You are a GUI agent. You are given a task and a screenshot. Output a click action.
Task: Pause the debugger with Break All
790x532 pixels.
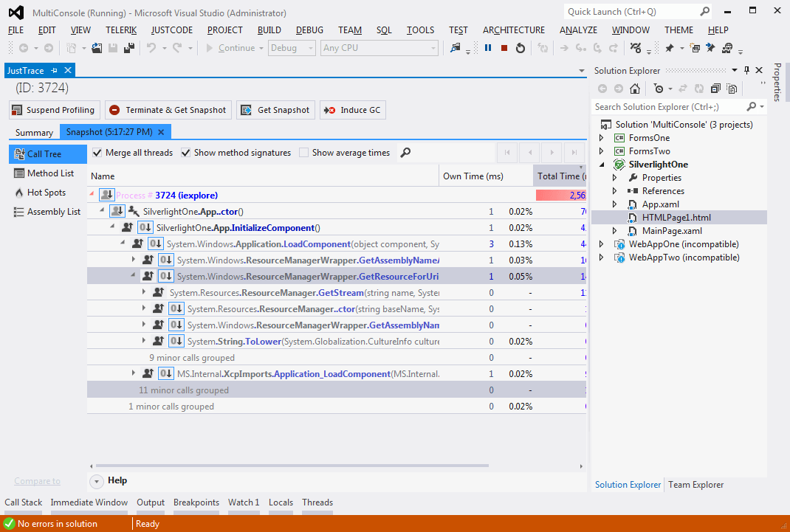(488, 48)
